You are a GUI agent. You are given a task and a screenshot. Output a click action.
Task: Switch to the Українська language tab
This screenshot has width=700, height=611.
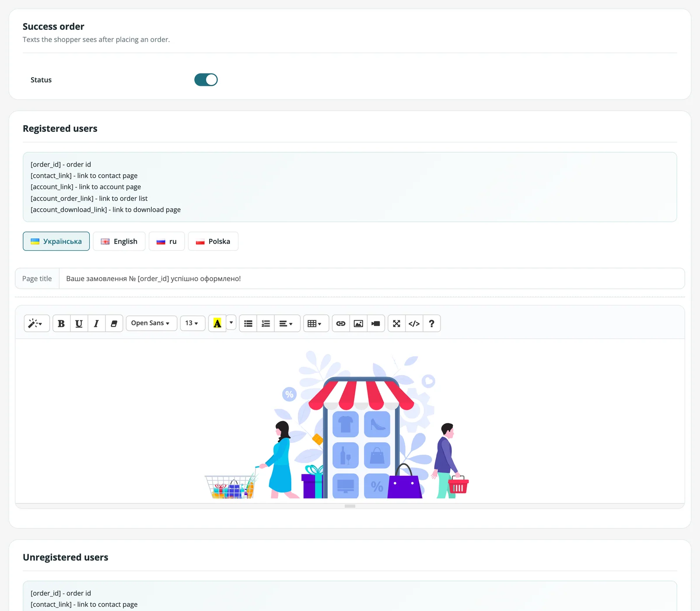(x=56, y=241)
